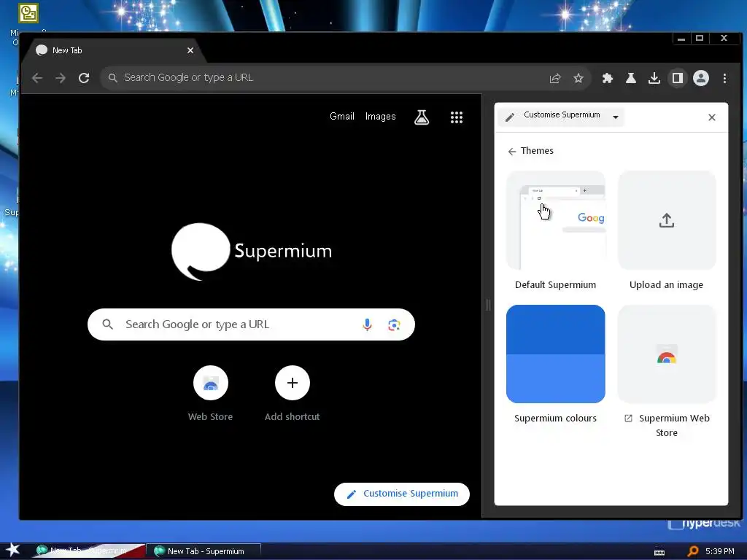Click the pencil icon in the side panel header
This screenshot has width=747, height=560.
(x=510, y=117)
